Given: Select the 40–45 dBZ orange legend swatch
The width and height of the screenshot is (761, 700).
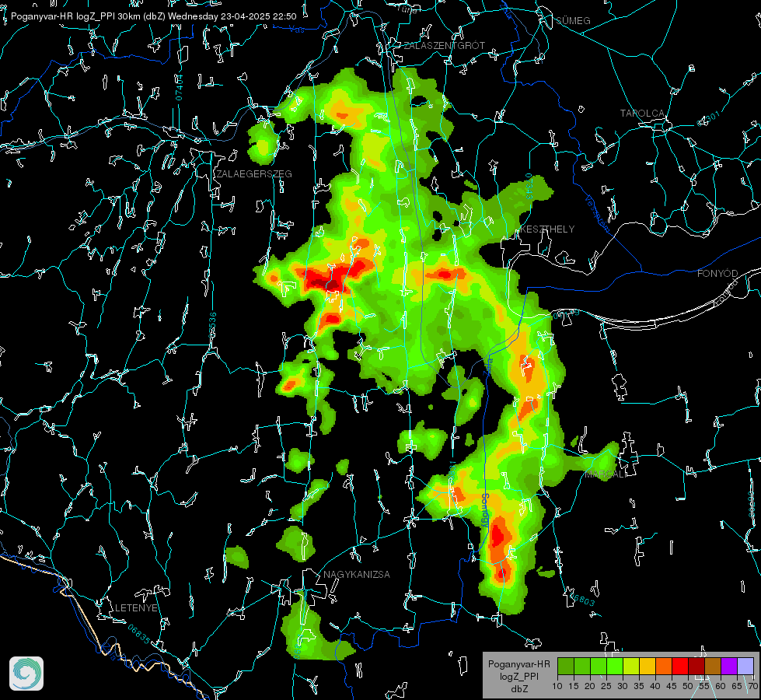Looking at the screenshot, I should (x=664, y=666).
